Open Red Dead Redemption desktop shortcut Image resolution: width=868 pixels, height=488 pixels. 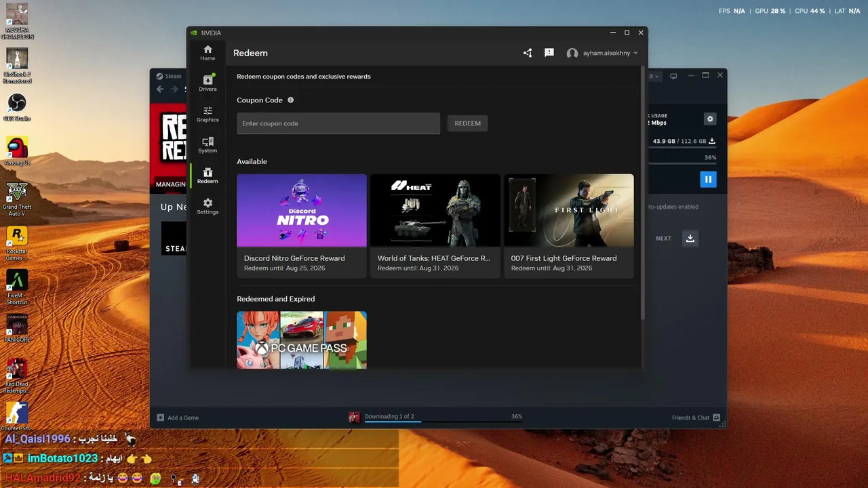pos(17,376)
